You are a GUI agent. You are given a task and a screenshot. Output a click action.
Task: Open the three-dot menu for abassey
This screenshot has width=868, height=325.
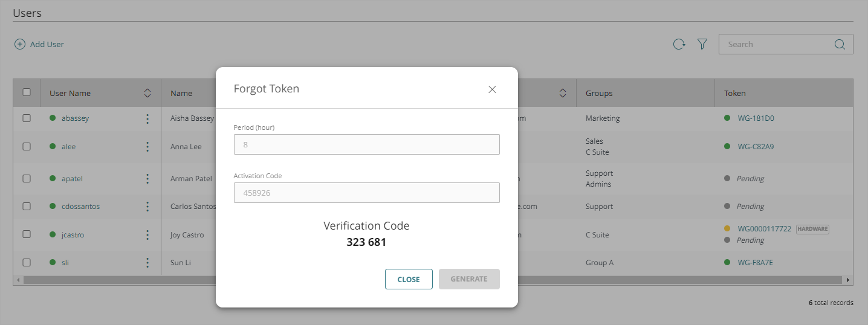147,118
